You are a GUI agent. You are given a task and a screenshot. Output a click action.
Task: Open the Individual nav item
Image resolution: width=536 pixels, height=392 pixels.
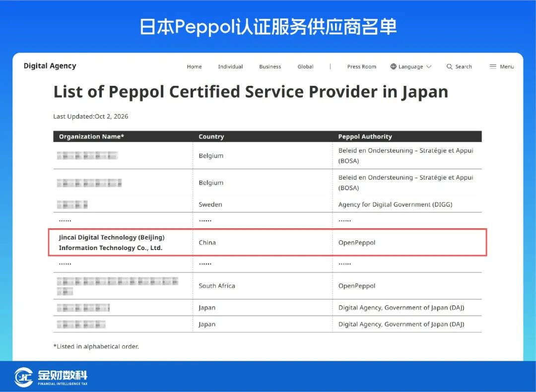tap(230, 66)
